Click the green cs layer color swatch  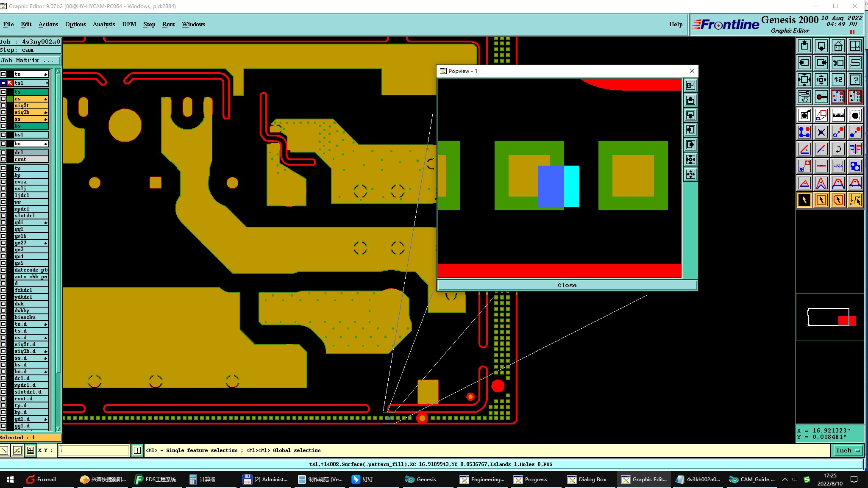click(x=10, y=99)
